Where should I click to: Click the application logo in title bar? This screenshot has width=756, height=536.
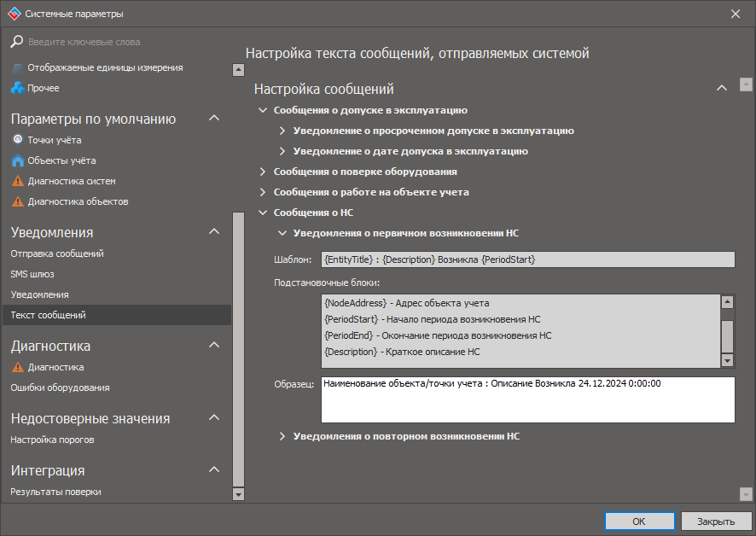pyautogui.click(x=15, y=14)
